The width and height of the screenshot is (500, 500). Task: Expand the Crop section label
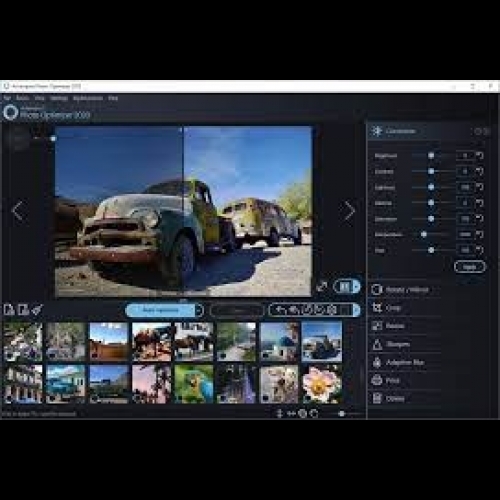click(393, 308)
